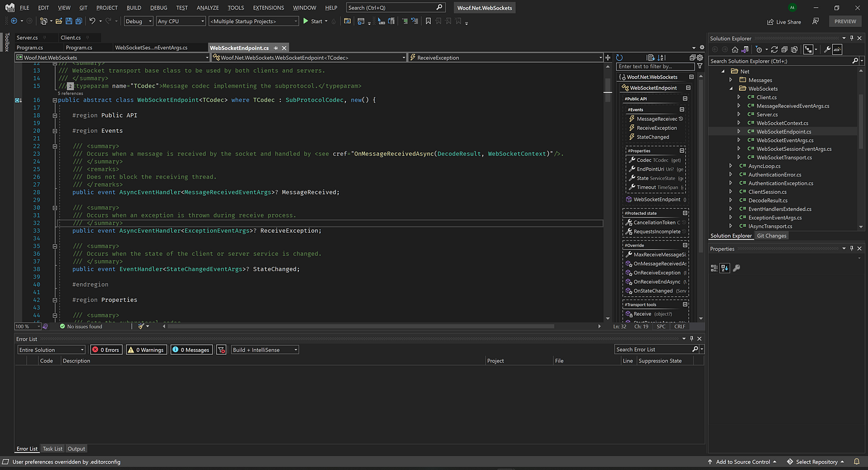
Task: Toggle the 0 Errors filter button
Action: point(105,350)
